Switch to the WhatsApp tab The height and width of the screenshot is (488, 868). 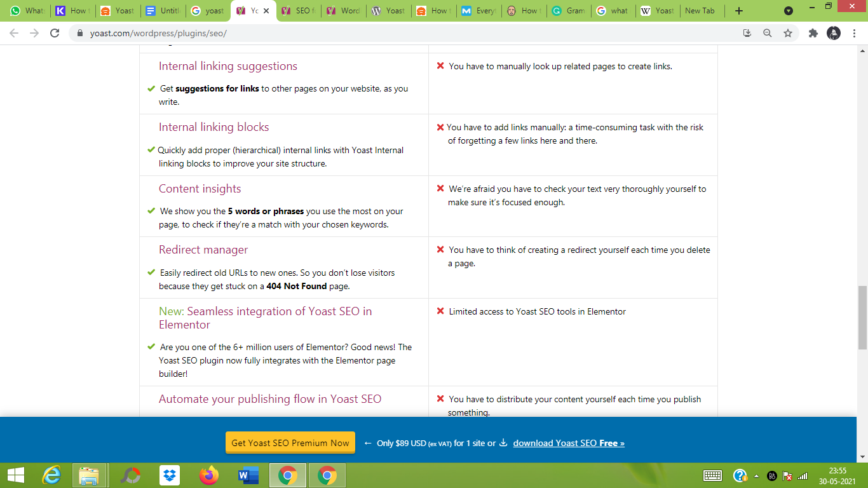[27, 11]
